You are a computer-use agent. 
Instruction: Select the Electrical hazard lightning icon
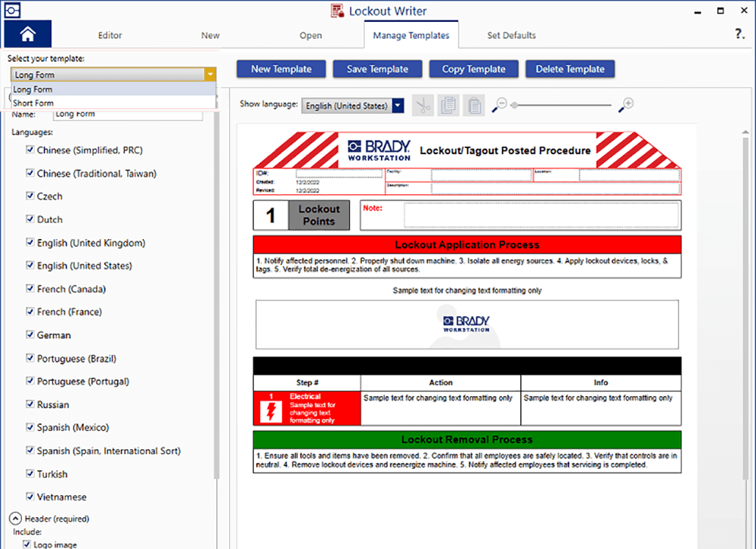(x=271, y=411)
